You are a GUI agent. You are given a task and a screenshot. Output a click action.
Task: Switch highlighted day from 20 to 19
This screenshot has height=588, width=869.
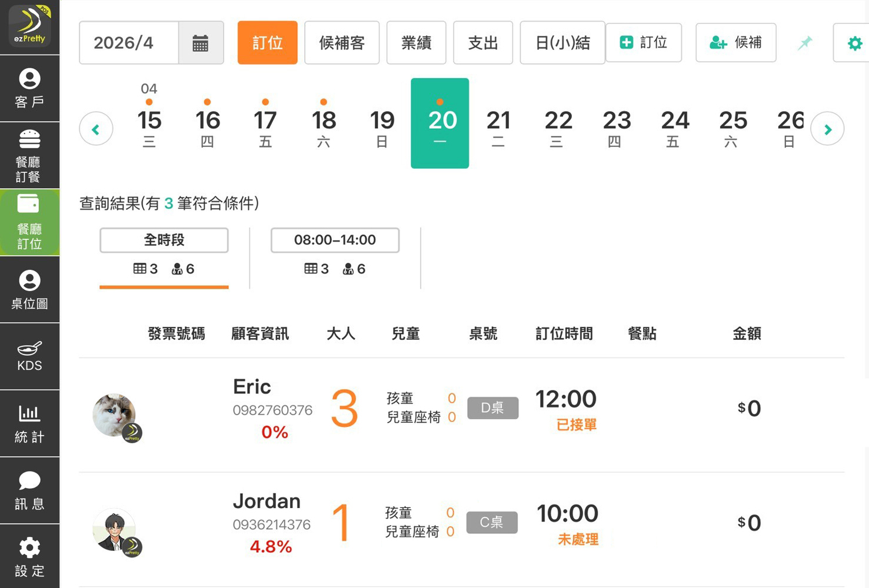point(382,123)
